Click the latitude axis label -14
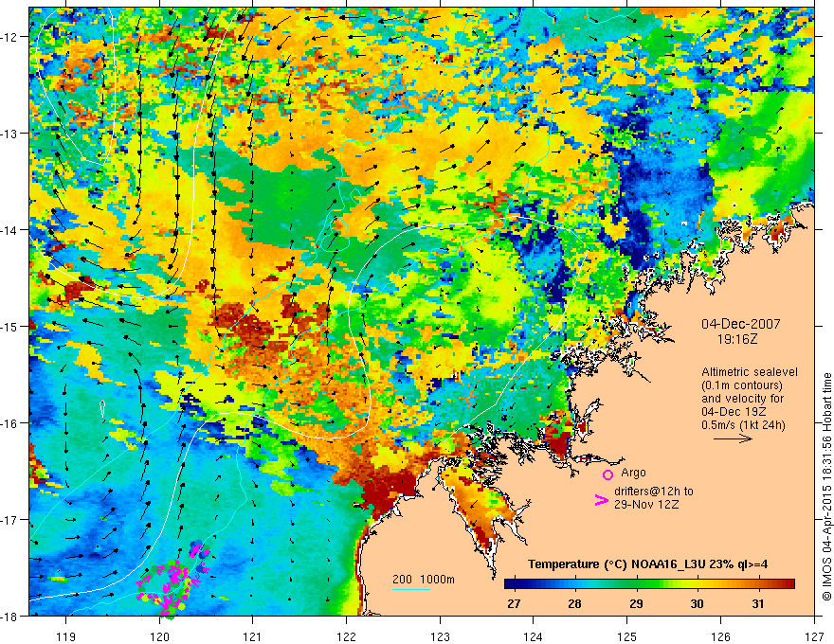The width and height of the screenshot is (834, 644). tap(10, 230)
